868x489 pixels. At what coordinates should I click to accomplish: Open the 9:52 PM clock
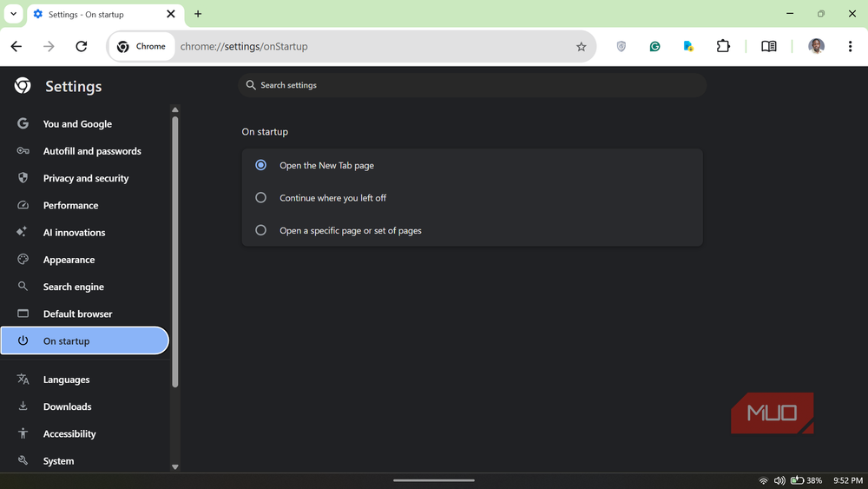tap(848, 480)
